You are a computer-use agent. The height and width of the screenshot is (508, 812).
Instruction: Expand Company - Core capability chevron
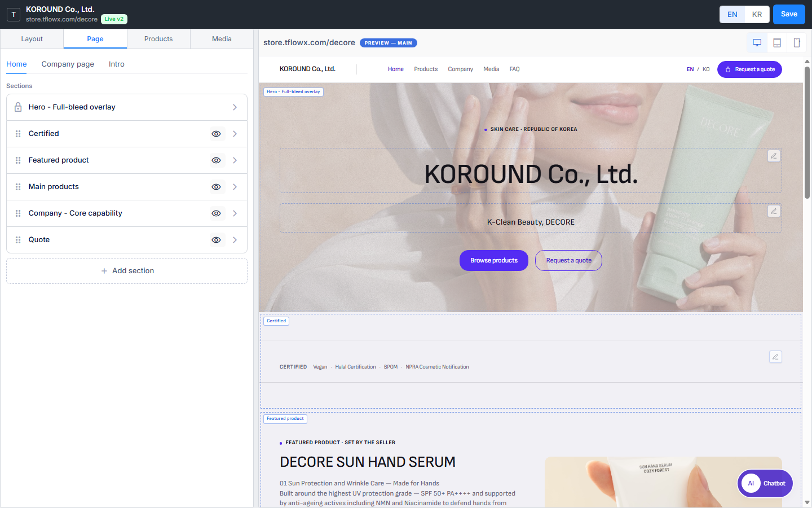click(x=235, y=213)
